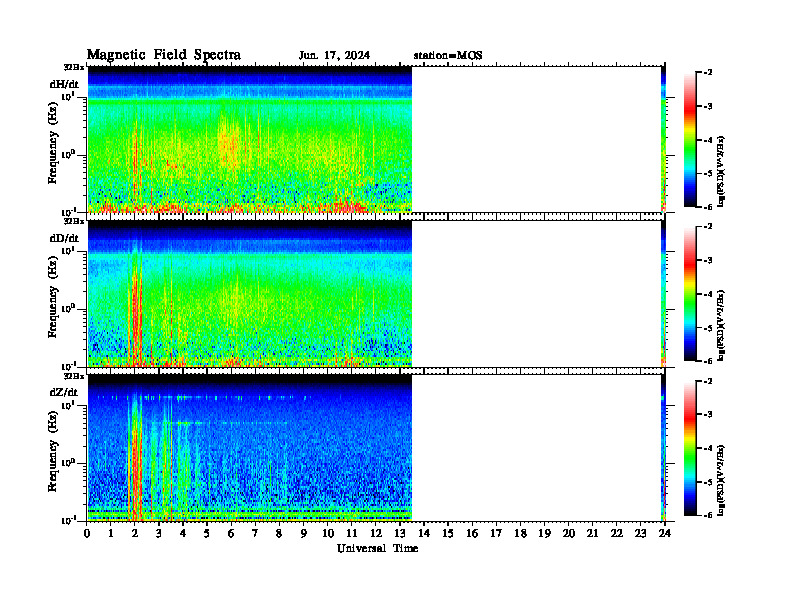Click the "-5" tick on dD/dt colorbar
Screen dimensions: 792x612
(708, 328)
